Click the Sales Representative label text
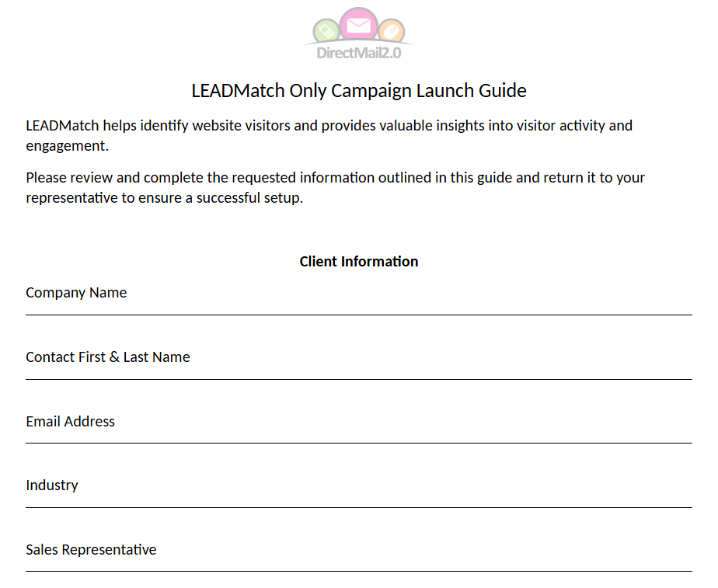 pos(91,550)
